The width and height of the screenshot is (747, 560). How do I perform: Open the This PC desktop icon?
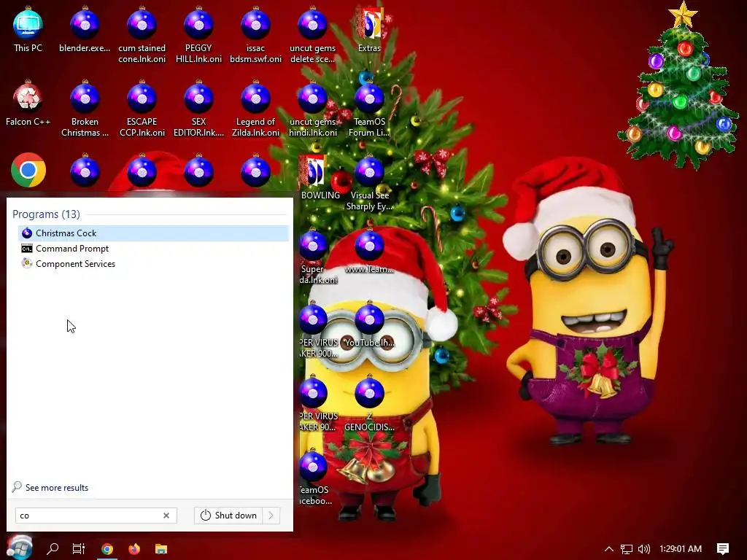tap(28, 29)
